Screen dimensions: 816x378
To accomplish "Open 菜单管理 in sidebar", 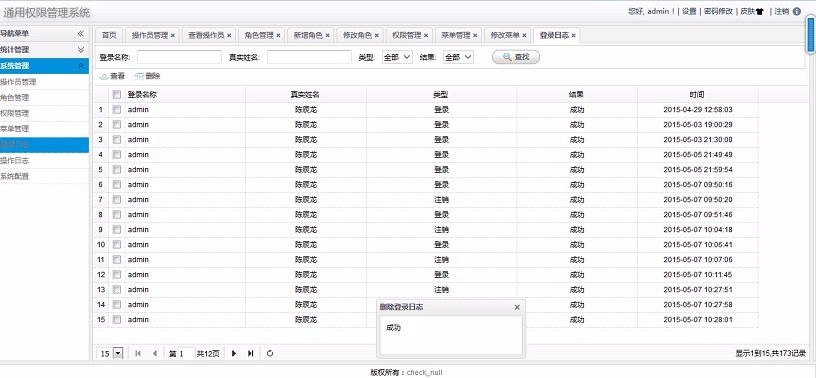I will (15, 129).
